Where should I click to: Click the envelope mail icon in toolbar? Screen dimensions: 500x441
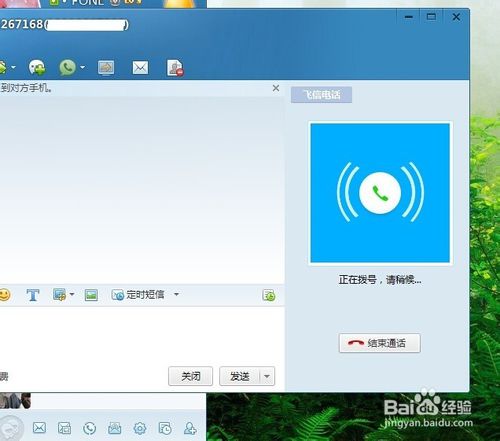click(140, 68)
